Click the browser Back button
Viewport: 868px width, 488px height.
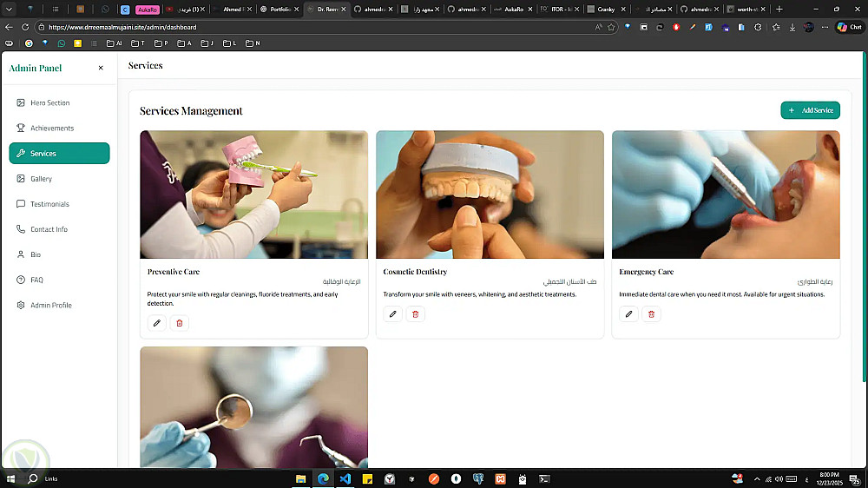point(9,27)
